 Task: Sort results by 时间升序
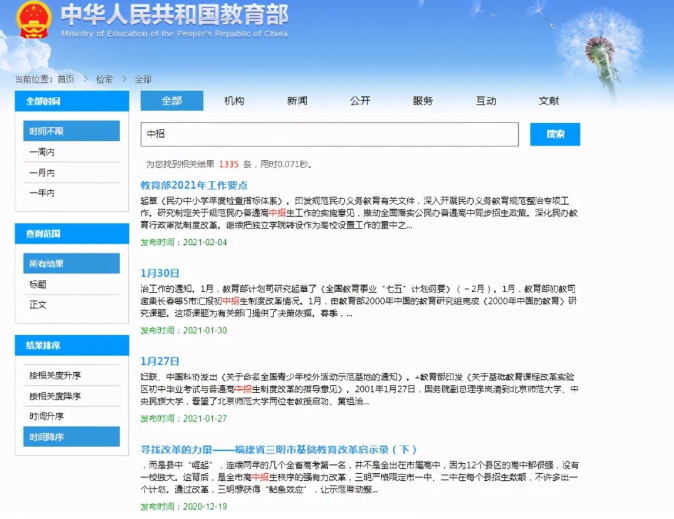(46, 416)
